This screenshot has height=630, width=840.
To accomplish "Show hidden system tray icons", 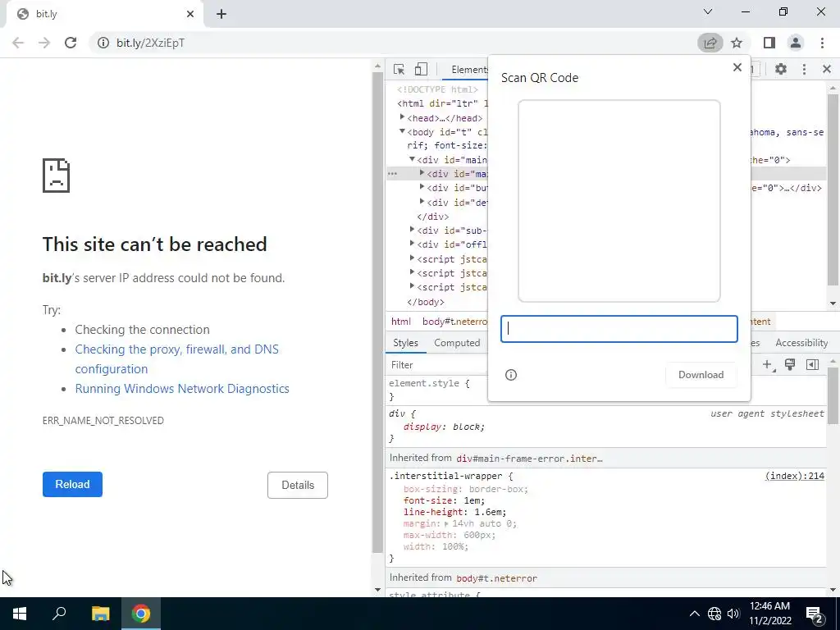I will coord(694,614).
